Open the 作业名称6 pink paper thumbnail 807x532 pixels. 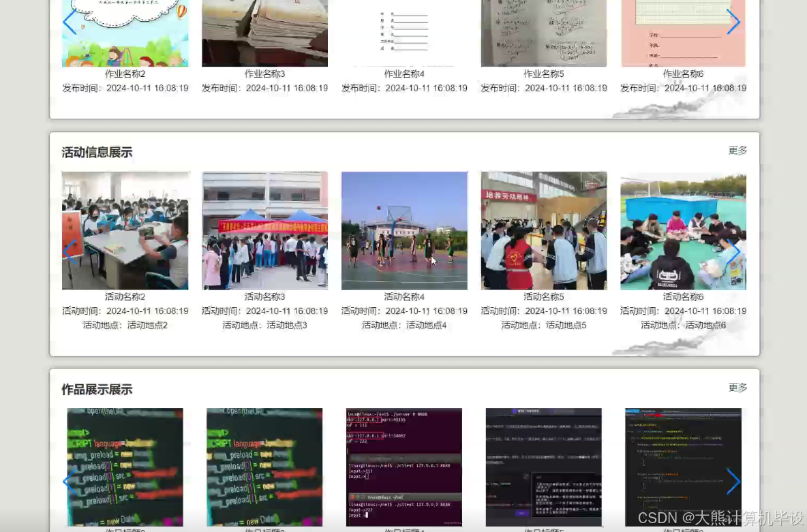click(684, 33)
